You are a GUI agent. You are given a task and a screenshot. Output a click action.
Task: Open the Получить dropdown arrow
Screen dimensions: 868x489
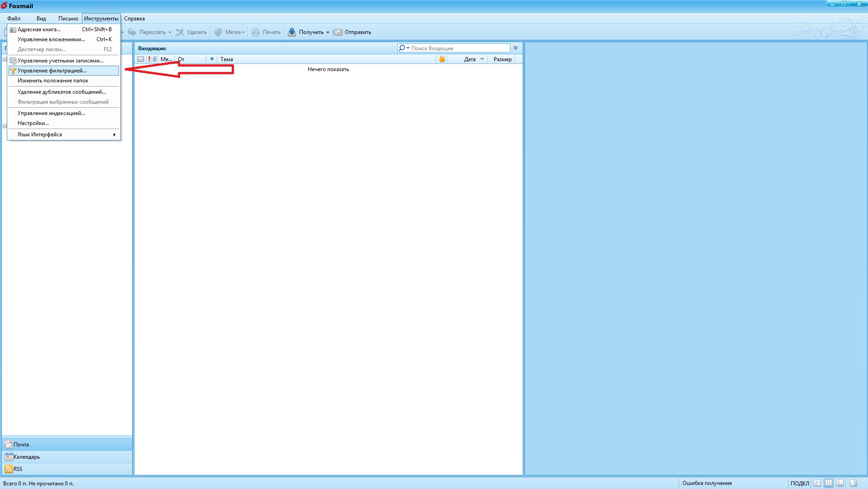pos(328,33)
